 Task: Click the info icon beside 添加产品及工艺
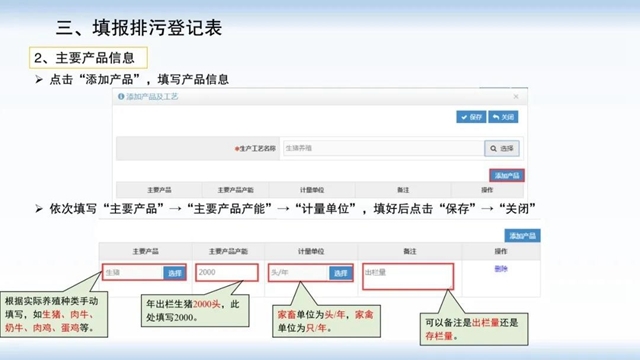pyautogui.click(x=121, y=96)
